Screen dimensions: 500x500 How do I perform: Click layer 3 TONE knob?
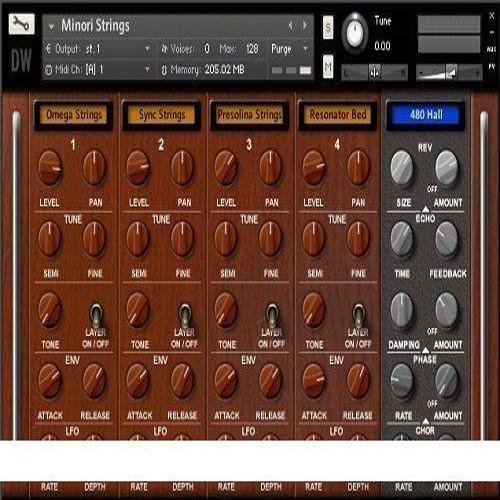coord(226,310)
